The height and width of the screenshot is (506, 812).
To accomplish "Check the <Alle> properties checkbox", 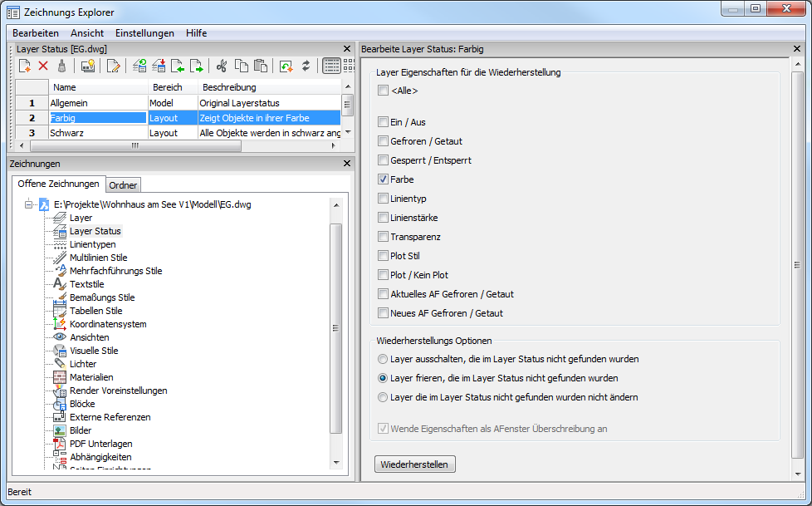I will tap(383, 91).
